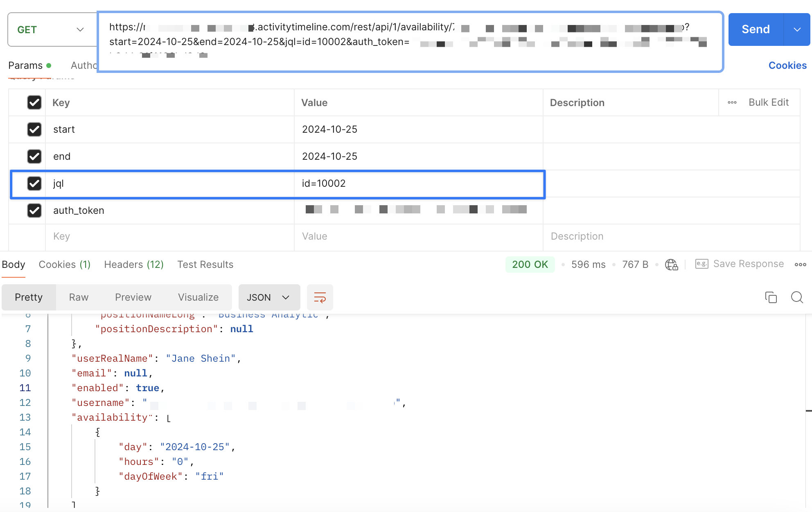The image size is (812, 512).
Task: Open the JSON format dropdown
Action: [x=269, y=297]
